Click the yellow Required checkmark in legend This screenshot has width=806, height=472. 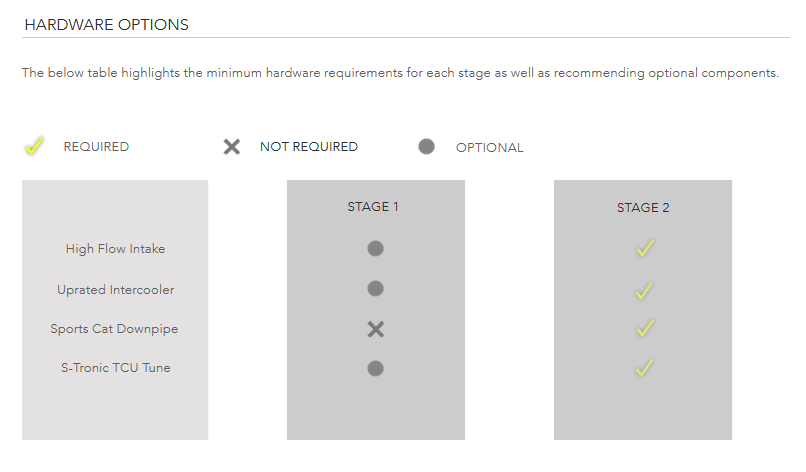click(x=34, y=147)
